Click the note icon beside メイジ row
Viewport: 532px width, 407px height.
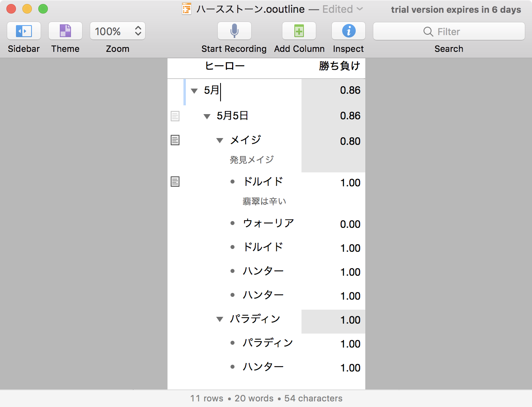tap(175, 140)
